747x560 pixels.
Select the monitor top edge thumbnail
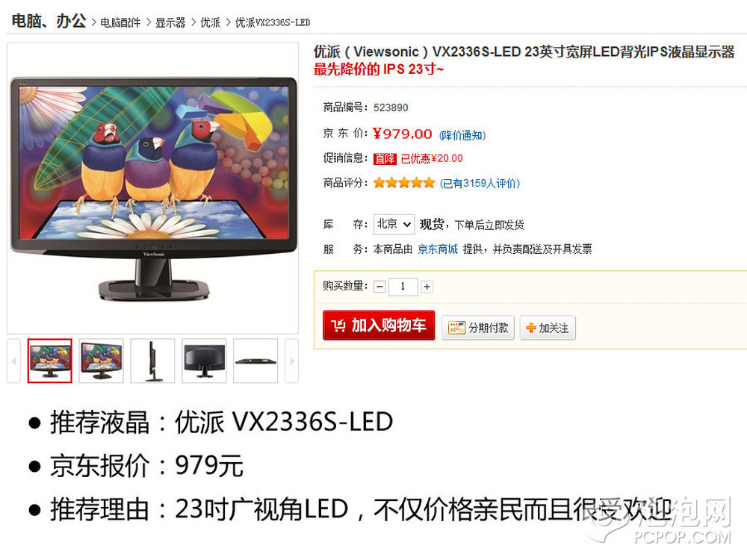pos(255,361)
